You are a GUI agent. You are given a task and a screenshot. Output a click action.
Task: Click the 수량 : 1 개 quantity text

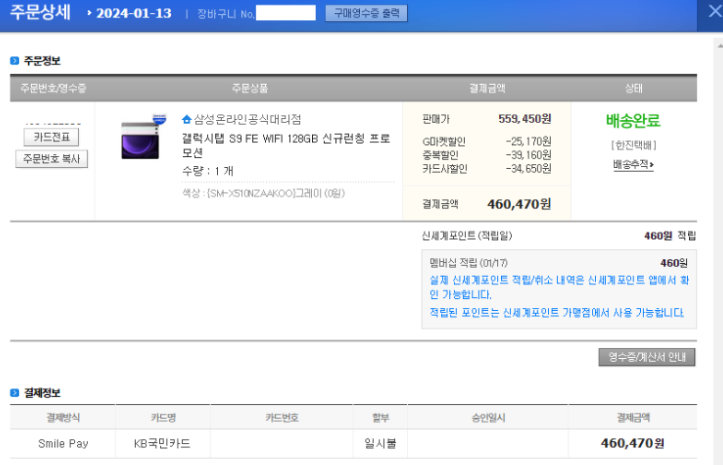pos(208,171)
